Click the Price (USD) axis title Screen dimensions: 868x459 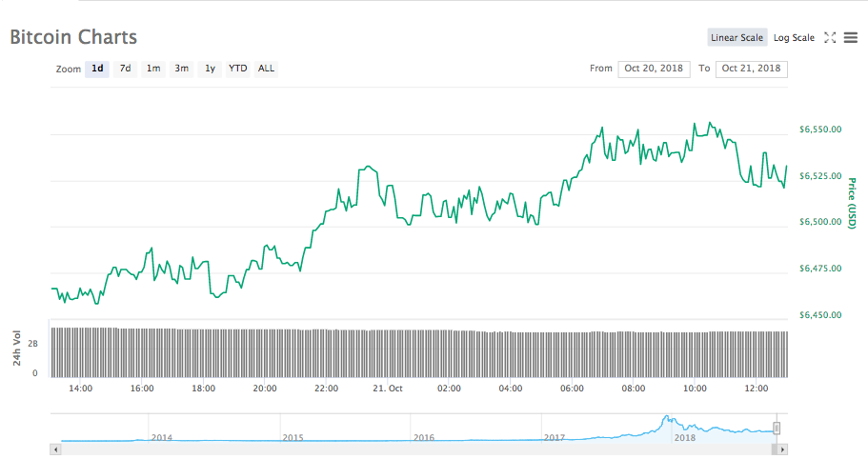click(852, 203)
